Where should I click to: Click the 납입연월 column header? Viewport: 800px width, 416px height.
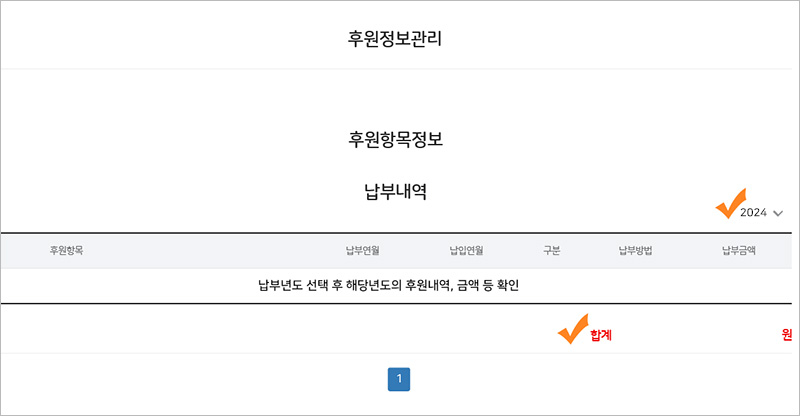(466, 251)
